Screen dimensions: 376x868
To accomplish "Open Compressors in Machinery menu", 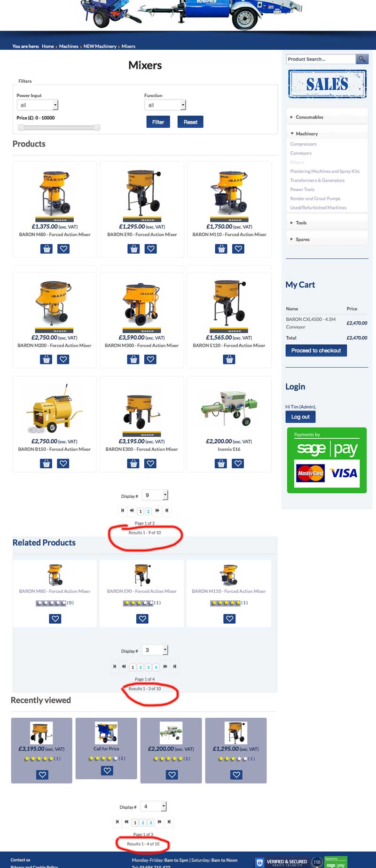I will [x=303, y=144].
